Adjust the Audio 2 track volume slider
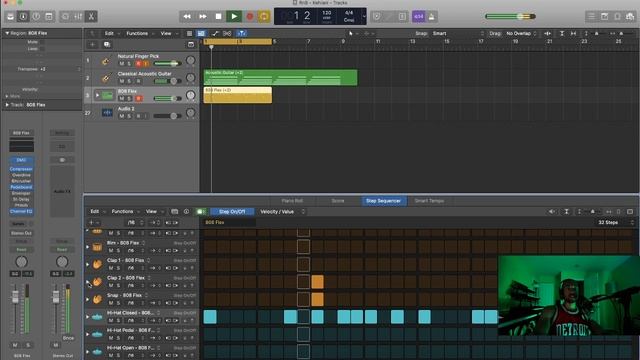Screen dimensions: 640x360 click(167, 116)
